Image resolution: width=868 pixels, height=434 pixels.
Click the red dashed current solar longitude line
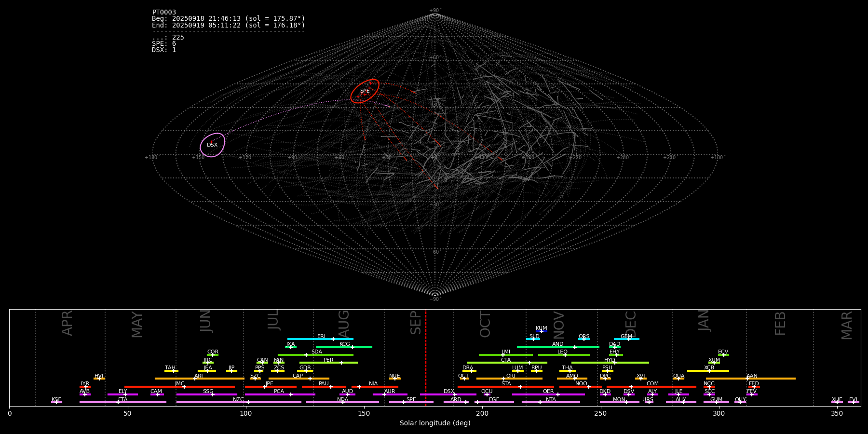pos(426,357)
